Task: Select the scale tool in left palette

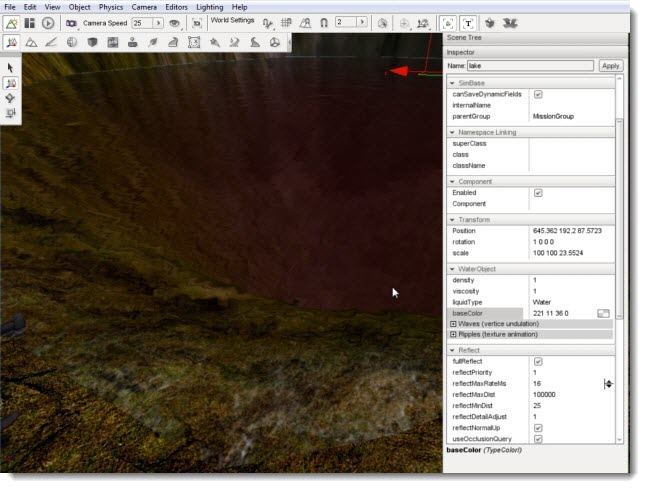Action: click(x=10, y=113)
